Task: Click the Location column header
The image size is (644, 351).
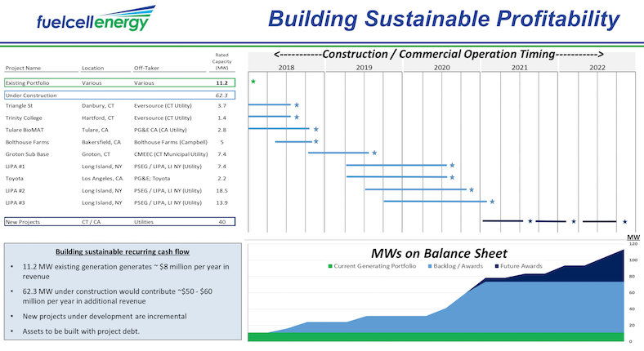Action: [93, 68]
